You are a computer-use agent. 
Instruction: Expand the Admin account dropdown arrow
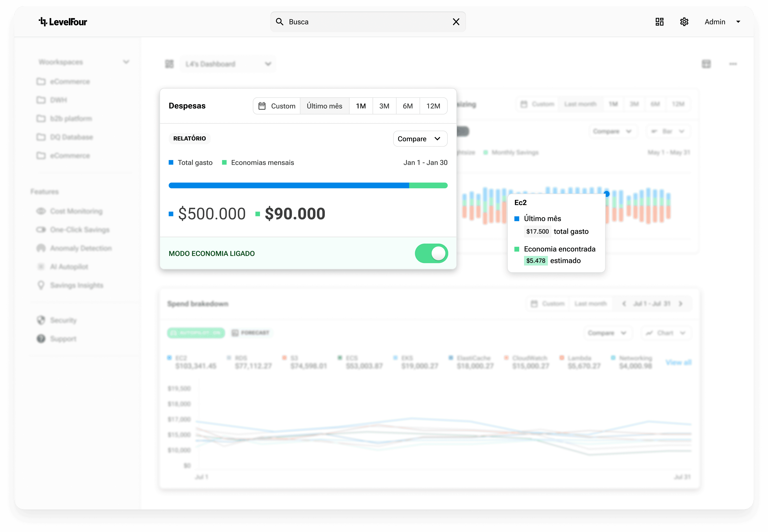tap(738, 22)
